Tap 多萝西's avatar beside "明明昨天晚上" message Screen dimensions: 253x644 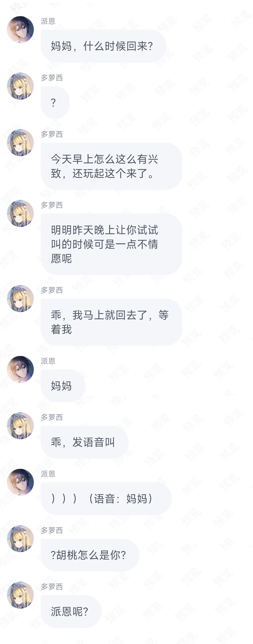(20, 213)
